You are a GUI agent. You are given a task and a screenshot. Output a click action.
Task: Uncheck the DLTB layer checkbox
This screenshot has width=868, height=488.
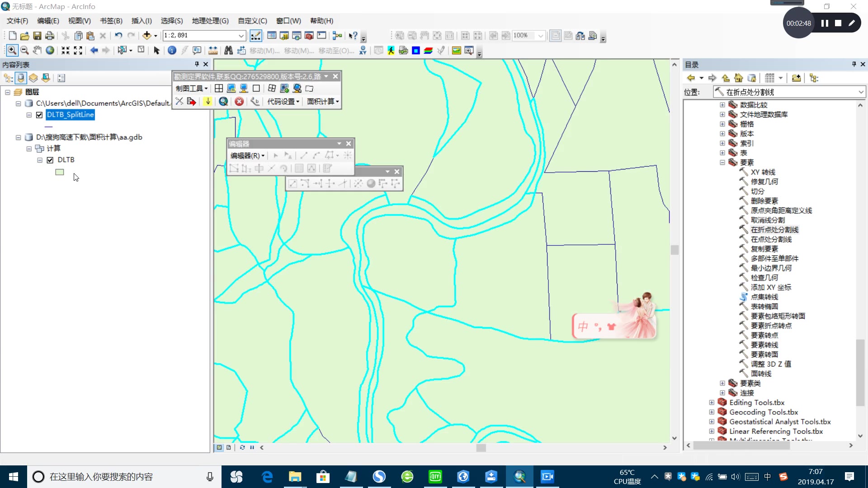(x=50, y=160)
